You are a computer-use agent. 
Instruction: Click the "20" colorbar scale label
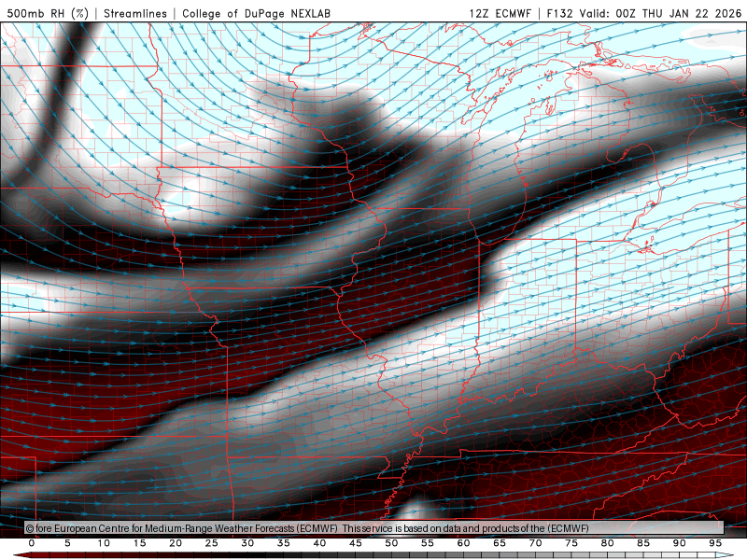[x=176, y=543]
